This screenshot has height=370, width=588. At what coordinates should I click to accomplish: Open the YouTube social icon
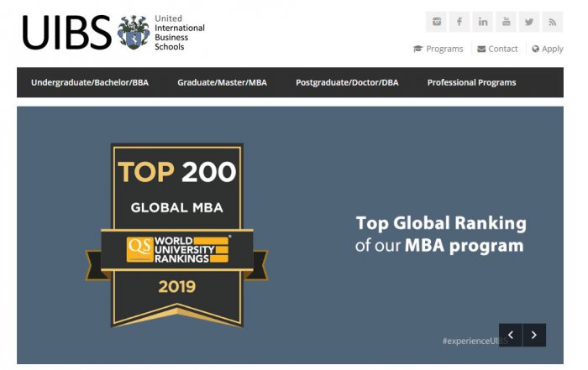click(x=506, y=22)
